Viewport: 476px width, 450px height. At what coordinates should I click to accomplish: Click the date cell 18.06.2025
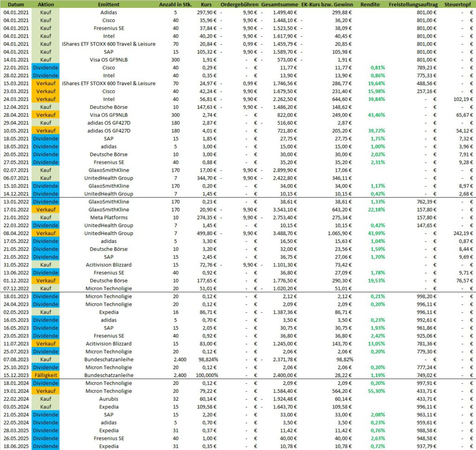pyautogui.click(x=16, y=447)
